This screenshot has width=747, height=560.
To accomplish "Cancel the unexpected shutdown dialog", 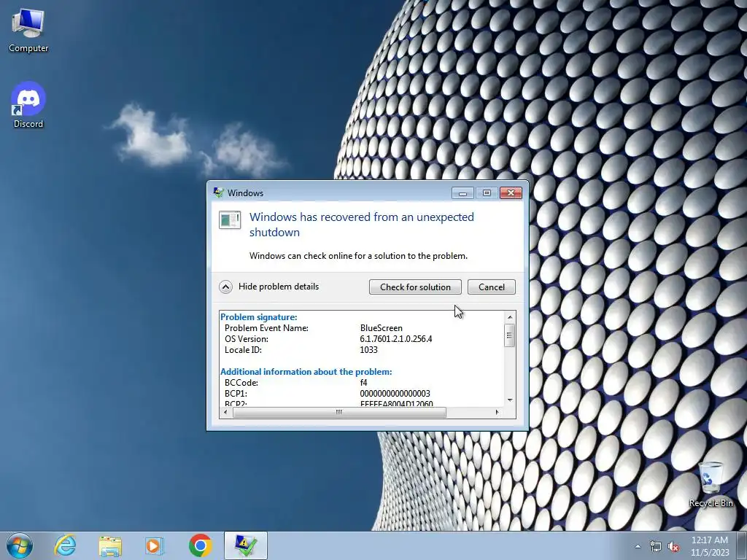I will (x=491, y=287).
